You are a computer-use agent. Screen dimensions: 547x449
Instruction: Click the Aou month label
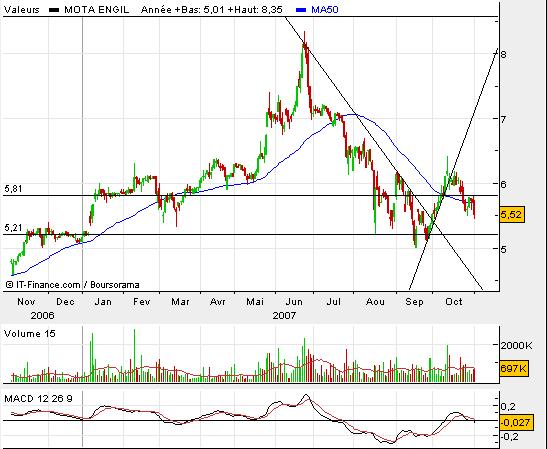click(375, 301)
